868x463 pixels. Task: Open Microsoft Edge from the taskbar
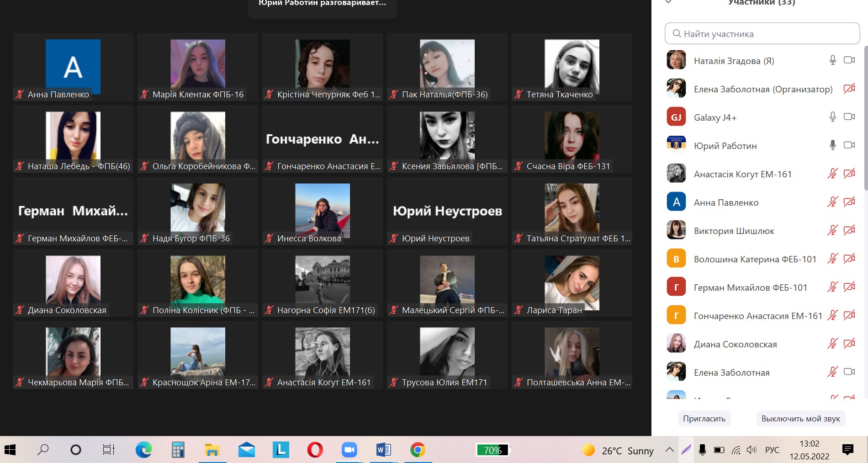point(144,450)
